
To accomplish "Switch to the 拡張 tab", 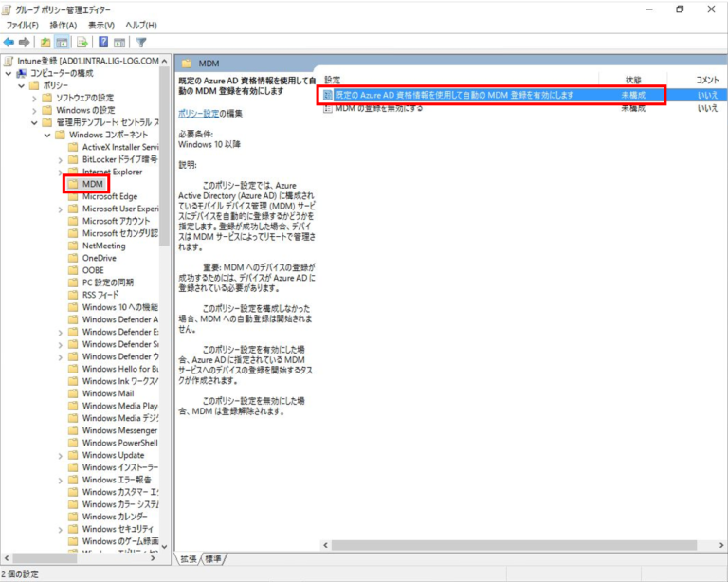I will (x=188, y=559).
